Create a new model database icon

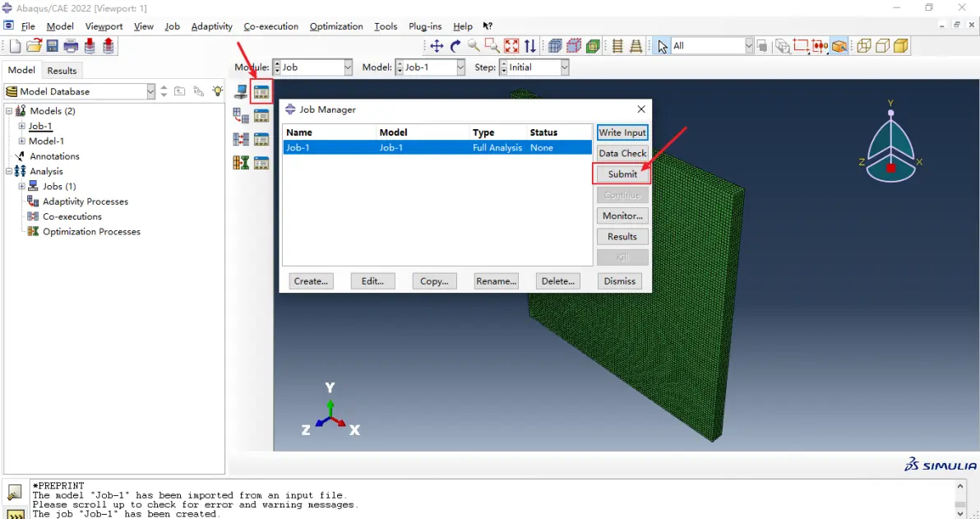coord(15,45)
